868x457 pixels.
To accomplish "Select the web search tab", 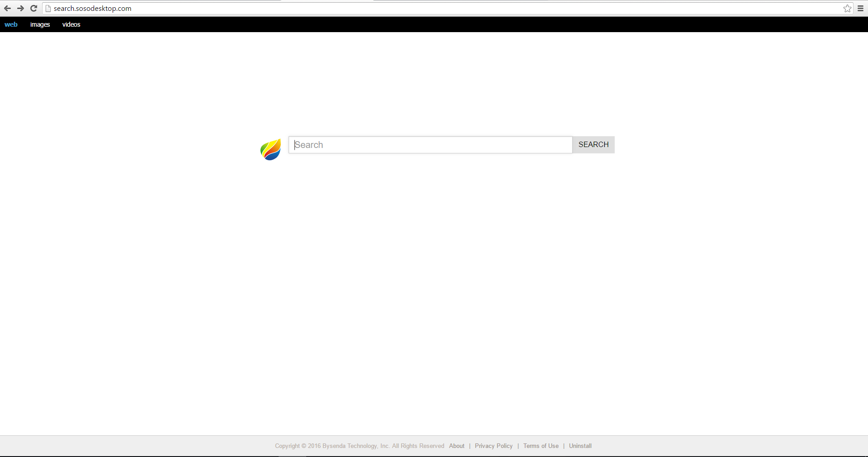I will click(11, 24).
